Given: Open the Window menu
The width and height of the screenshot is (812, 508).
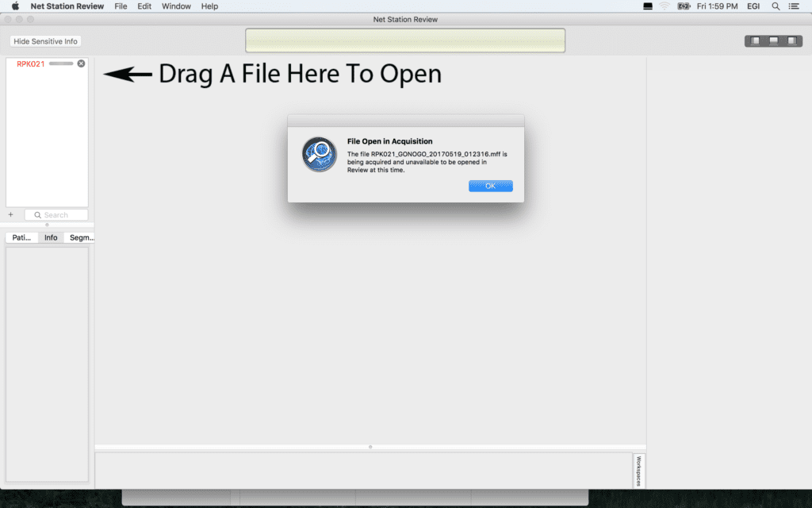Looking at the screenshot, I should (176, 6).
